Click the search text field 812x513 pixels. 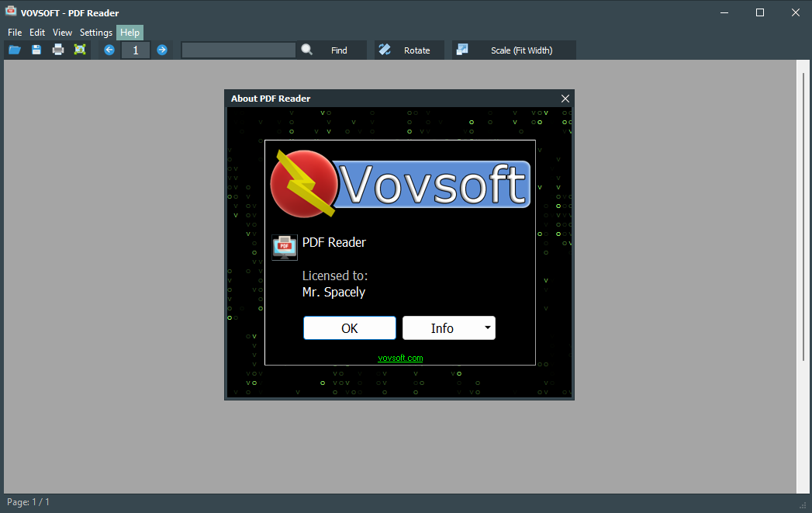(239, 50)
